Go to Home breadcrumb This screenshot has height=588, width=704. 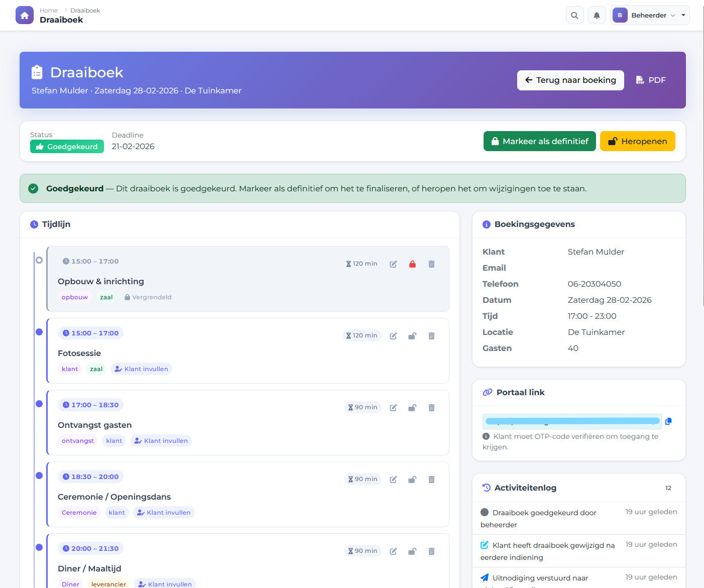click(49, 10)
